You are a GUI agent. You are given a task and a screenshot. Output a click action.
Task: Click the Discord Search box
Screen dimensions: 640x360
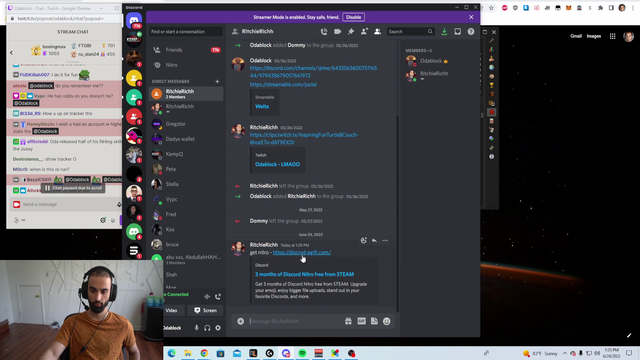click(x=410, y=31)
